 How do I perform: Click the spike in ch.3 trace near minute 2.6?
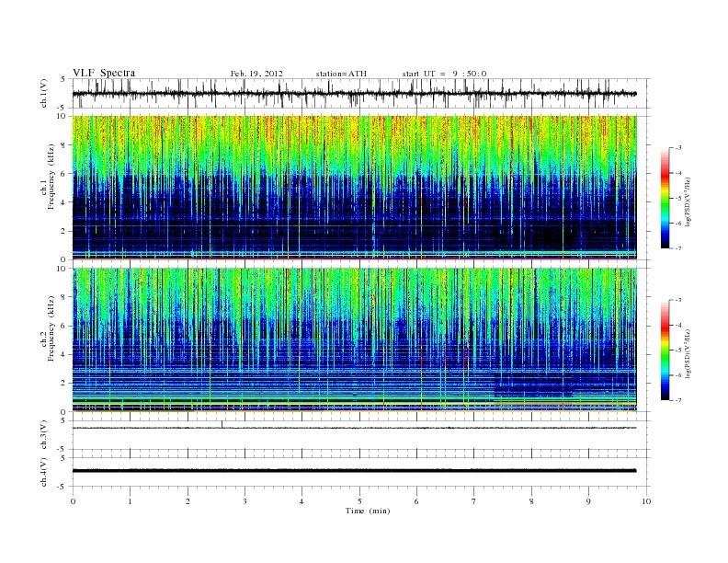coord(222,424)
